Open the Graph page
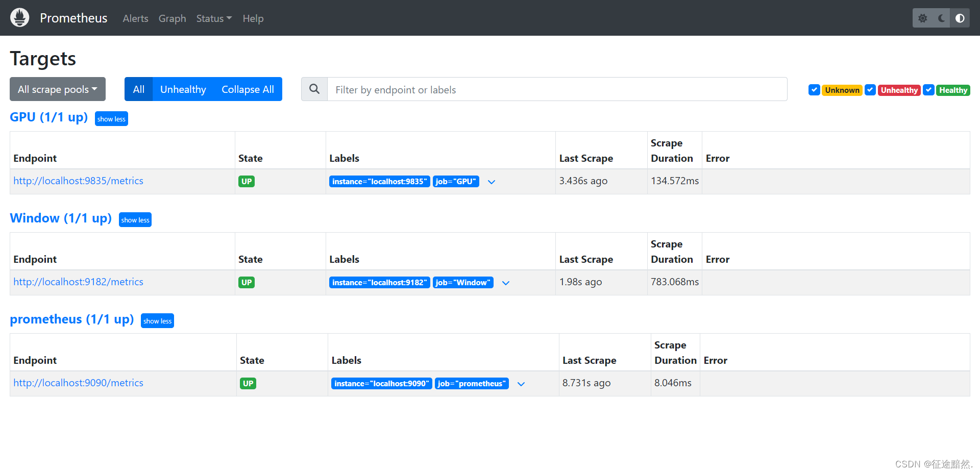Screen dimensions: 980x474 [x=173, y=18]
